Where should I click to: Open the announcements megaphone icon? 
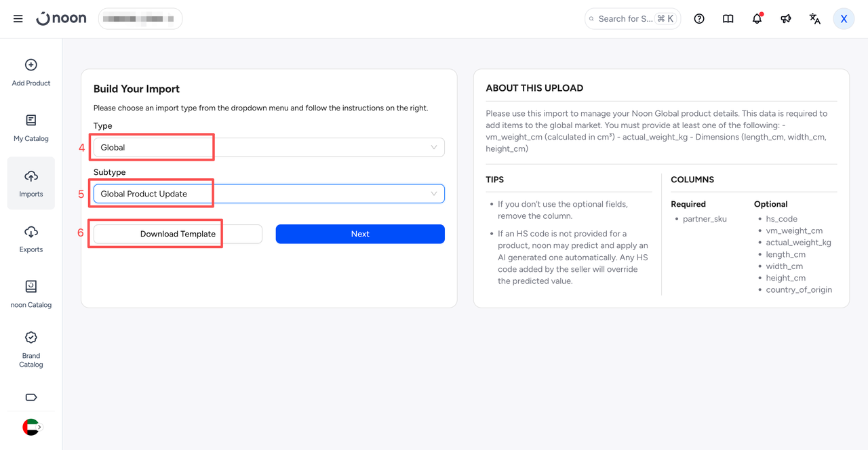[x=786, y=19]
